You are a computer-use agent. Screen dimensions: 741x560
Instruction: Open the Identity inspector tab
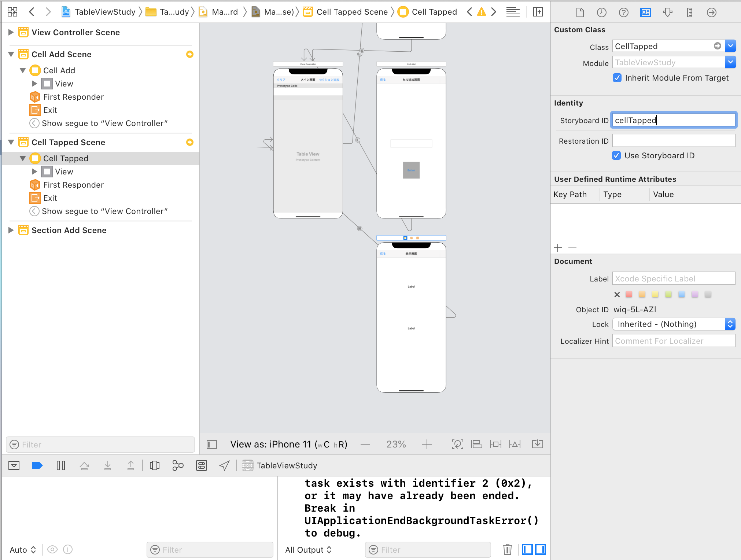coord(645,12)
